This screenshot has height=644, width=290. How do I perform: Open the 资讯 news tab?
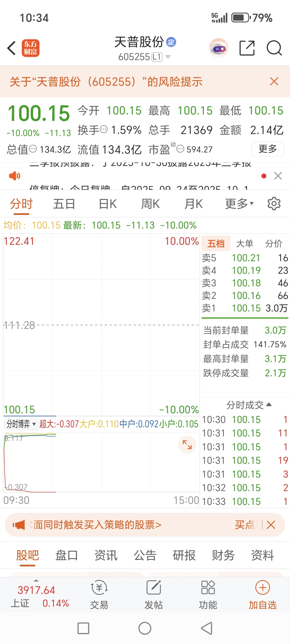(x=106, y=556)
